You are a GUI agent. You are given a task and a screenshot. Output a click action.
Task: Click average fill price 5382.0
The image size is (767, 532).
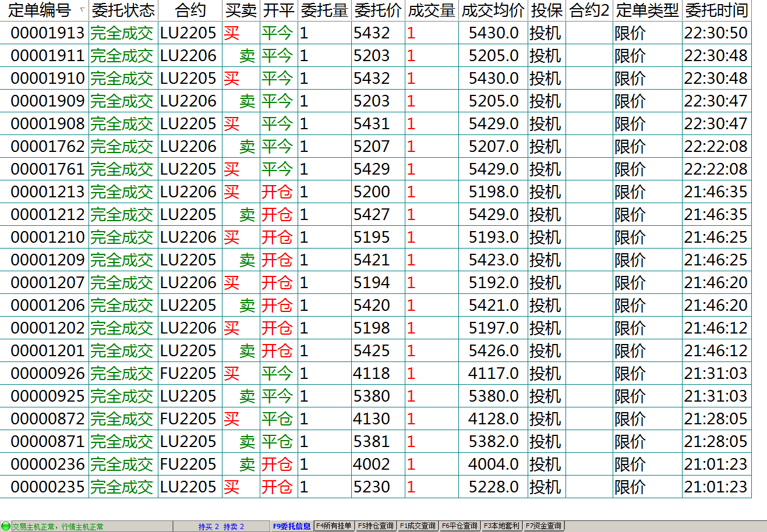[493, 442]
